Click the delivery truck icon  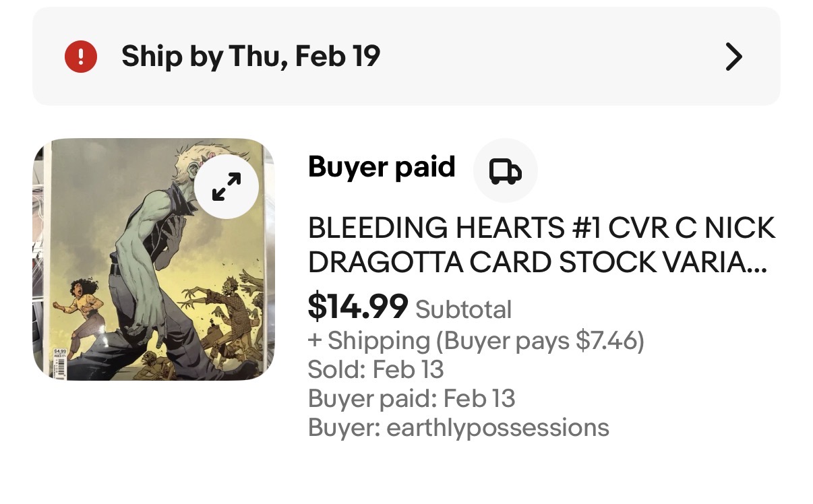coord(505,171)
